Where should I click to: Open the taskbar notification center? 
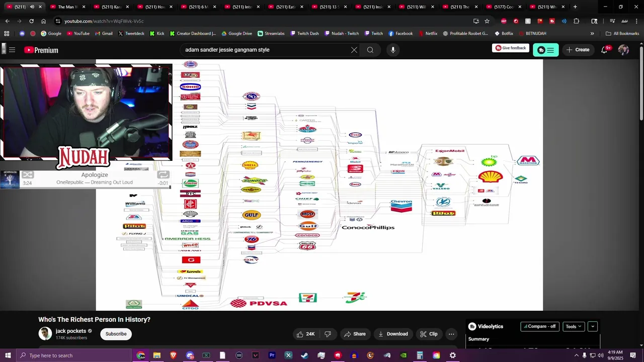(633, 355)
